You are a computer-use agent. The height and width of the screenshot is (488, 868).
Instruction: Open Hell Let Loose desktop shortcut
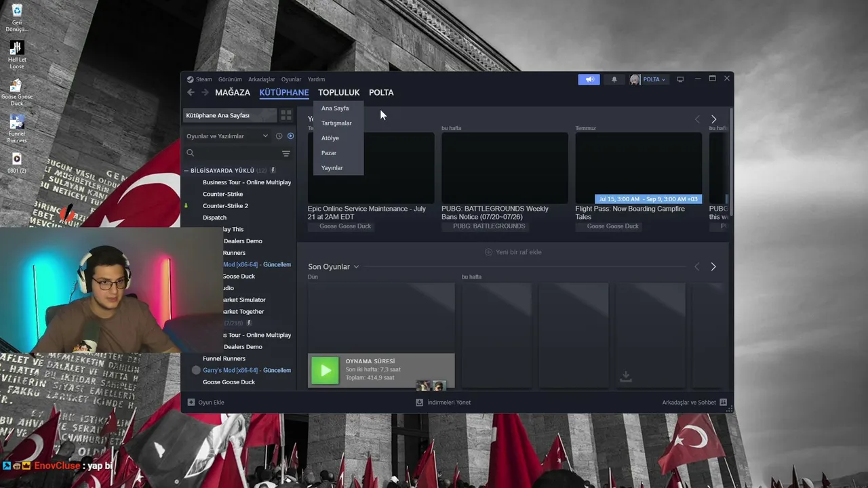17,55
